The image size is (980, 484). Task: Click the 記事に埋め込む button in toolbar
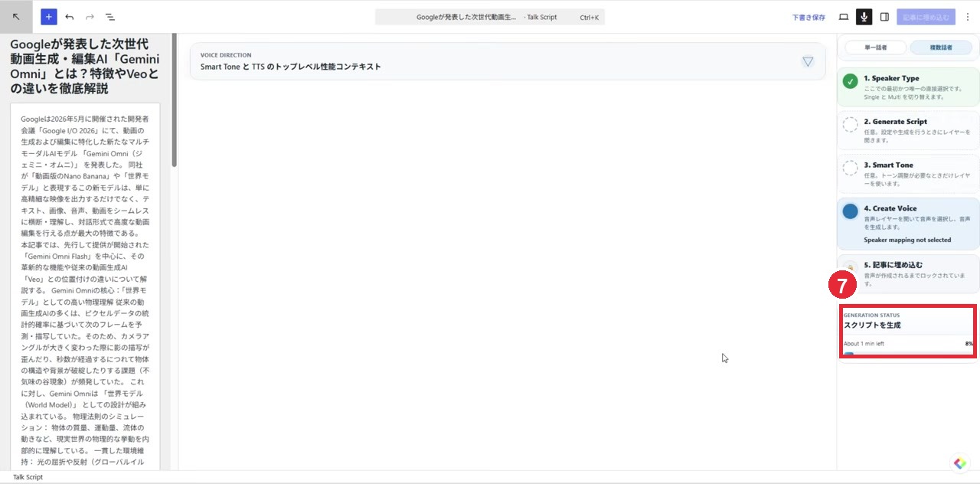coord(926,17)
